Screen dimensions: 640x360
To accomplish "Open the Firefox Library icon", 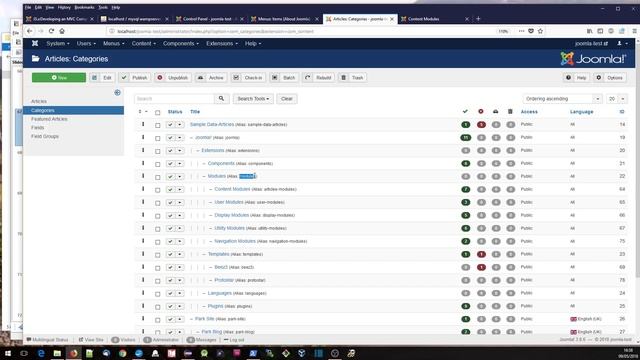I will (x=589, y=31).
